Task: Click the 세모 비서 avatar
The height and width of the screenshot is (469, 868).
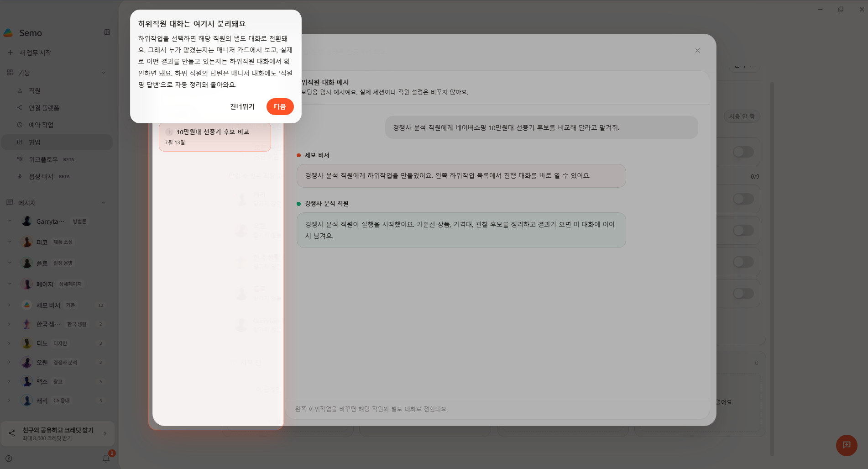Action: (x=27, y=305)
